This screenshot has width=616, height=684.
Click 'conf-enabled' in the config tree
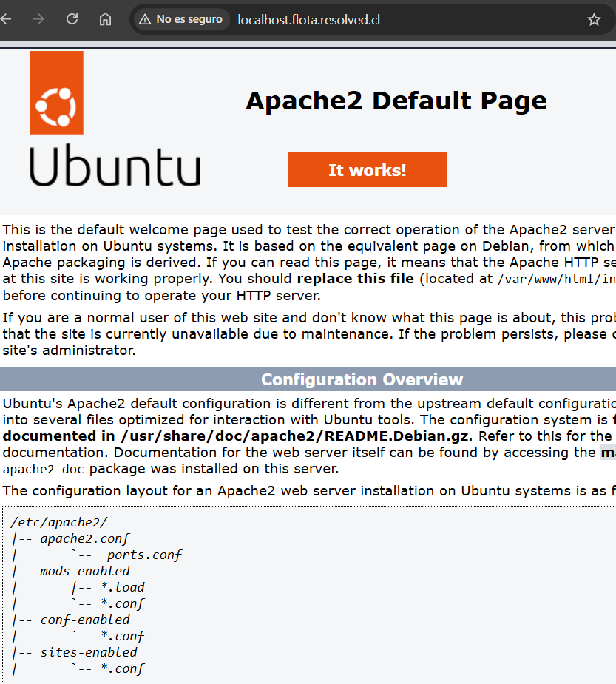tap(85, 620)
